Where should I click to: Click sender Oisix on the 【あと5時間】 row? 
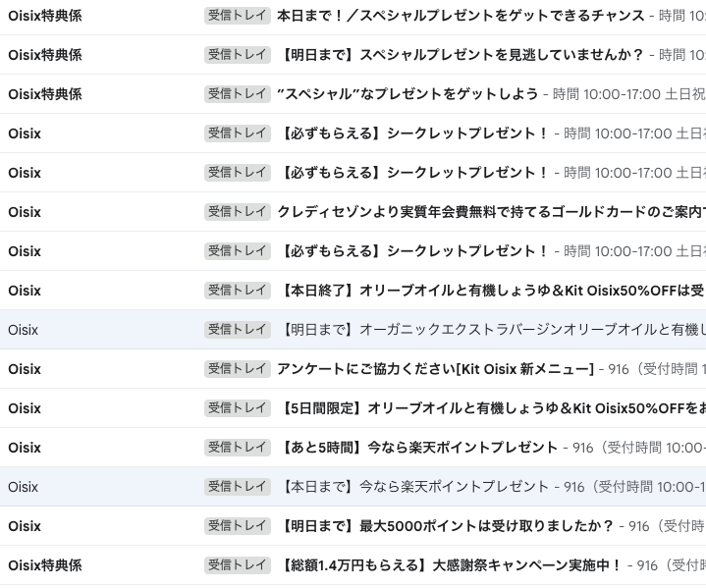(25, 448)
